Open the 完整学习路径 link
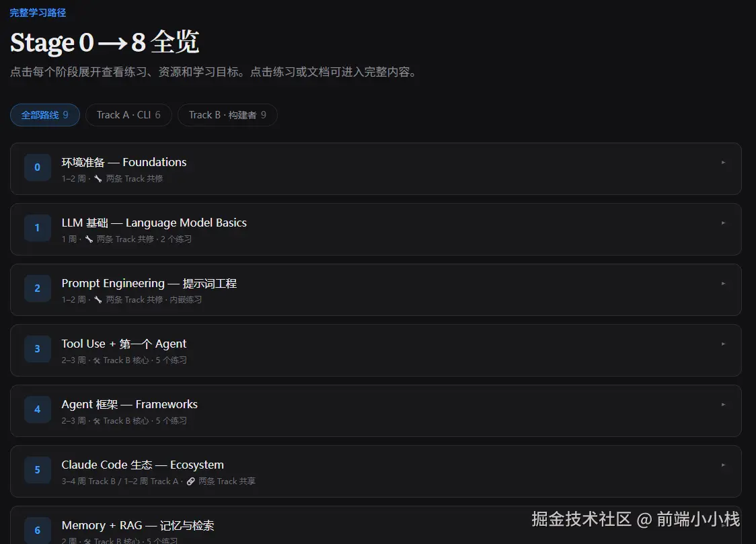Image resolution: width=756 pixels, height=544 pixels. 38,13
